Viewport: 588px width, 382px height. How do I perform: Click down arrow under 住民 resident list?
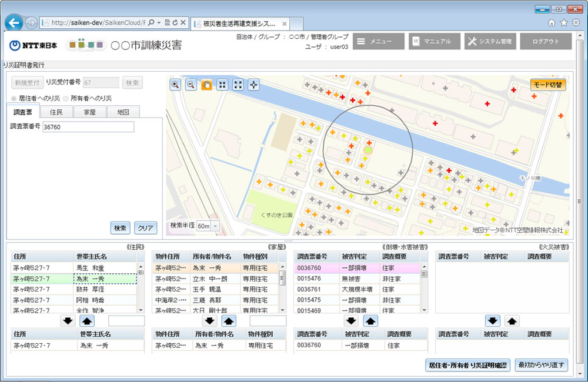(68, 321)
